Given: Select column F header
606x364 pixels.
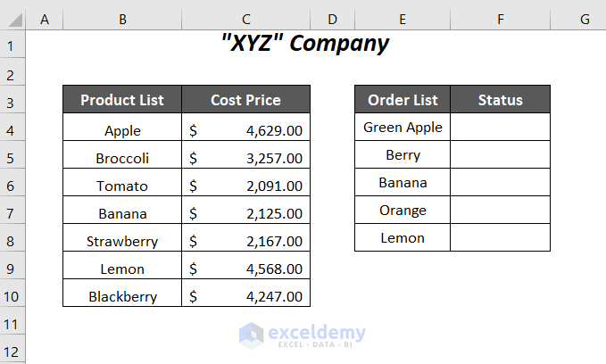Looking at the screenshot, I should point(501,19).
